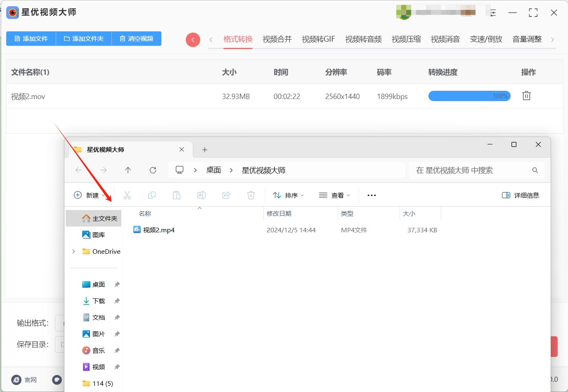
Task: Click the Rename icon in Explorer toolbar
Action: (201, 195)
